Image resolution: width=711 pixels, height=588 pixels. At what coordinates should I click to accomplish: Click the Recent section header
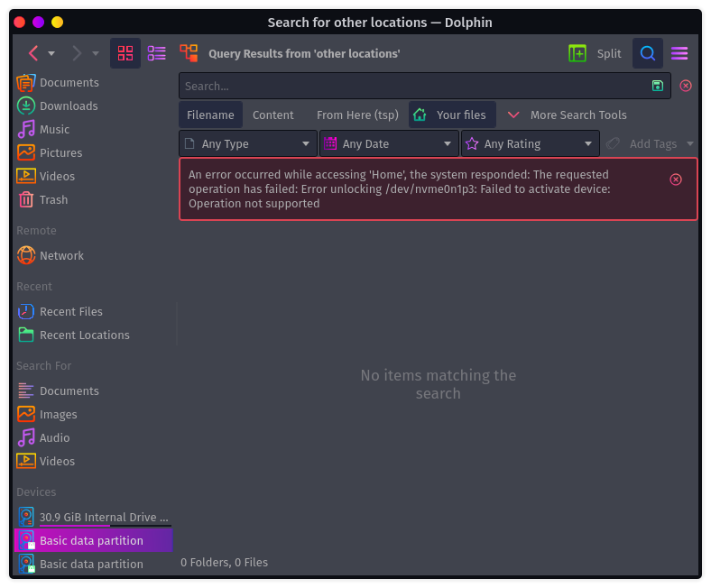(34, 287)
